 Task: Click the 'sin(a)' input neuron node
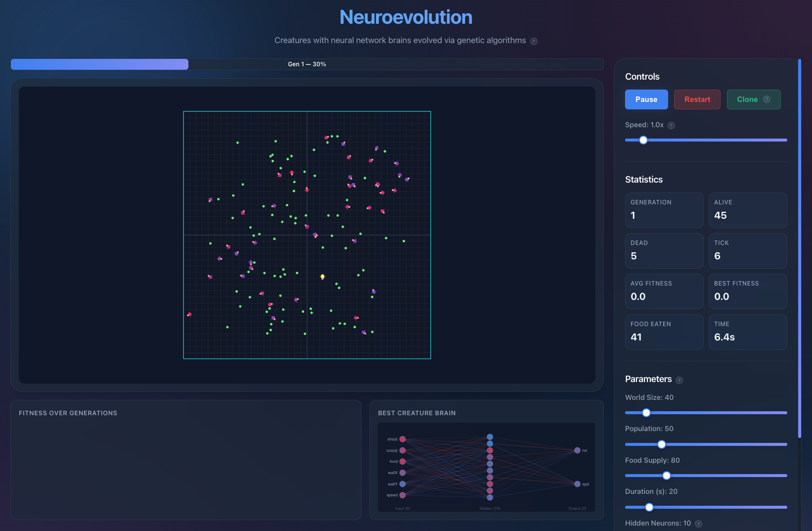[403, 439]
